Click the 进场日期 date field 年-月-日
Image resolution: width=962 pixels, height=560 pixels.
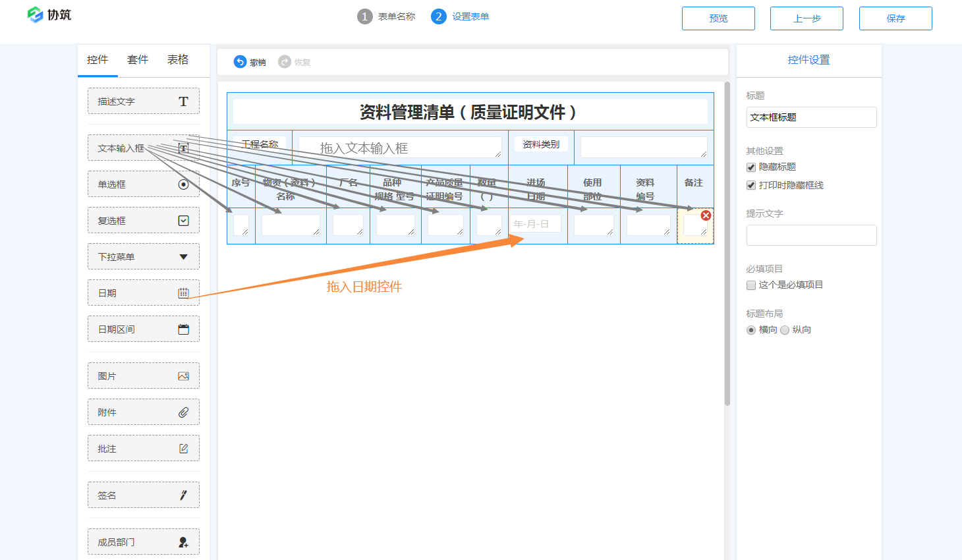pyautogui.click(x=534, y=224)
